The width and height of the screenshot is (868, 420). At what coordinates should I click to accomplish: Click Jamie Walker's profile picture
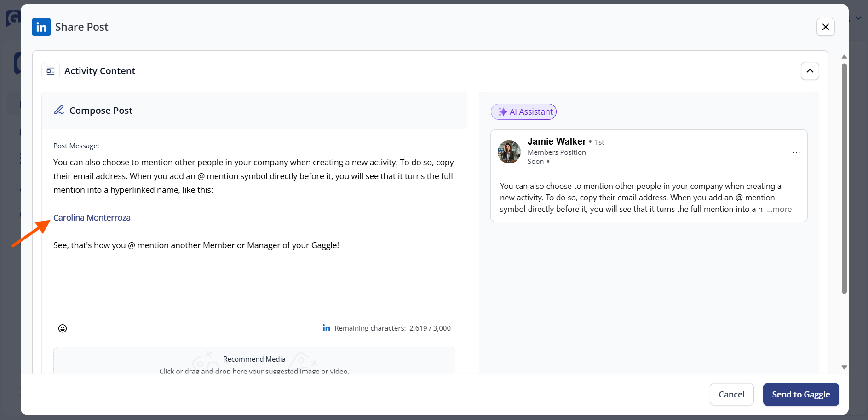tap(509, 152)
